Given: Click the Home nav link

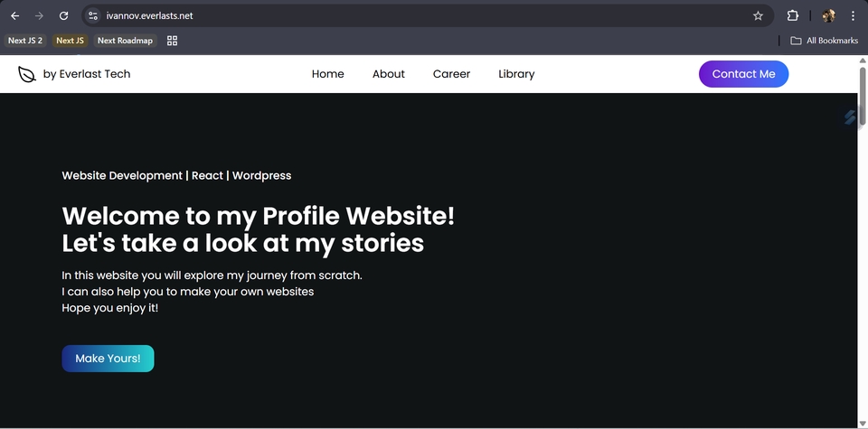Looking at the screenshot, I should coord(327,74).
